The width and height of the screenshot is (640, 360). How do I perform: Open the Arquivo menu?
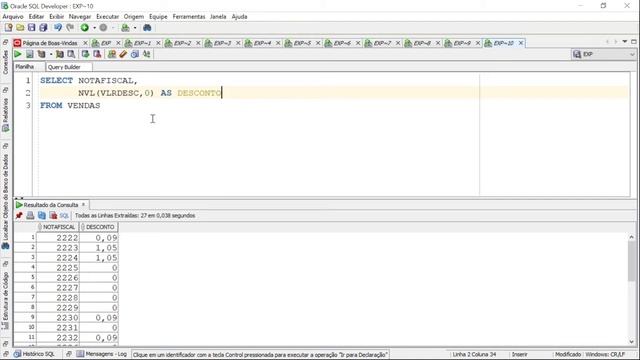13,17
